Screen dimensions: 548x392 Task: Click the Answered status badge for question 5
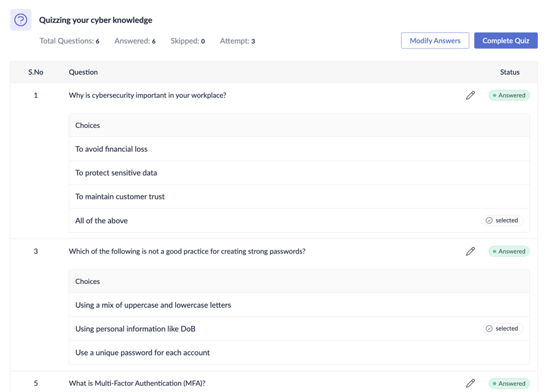(x=509, y=383)
